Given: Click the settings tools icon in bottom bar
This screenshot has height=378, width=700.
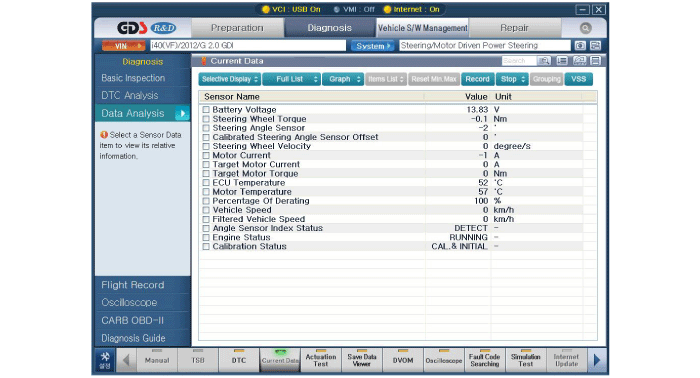Looking at the screenshot, I should [x=105, y=360].
